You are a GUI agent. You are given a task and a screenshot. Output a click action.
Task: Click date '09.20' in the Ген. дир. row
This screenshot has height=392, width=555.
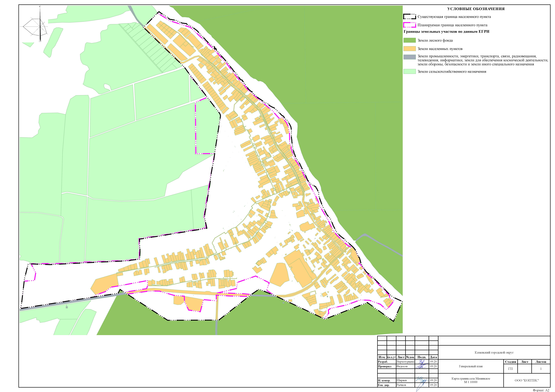click(x=433, y=385)
